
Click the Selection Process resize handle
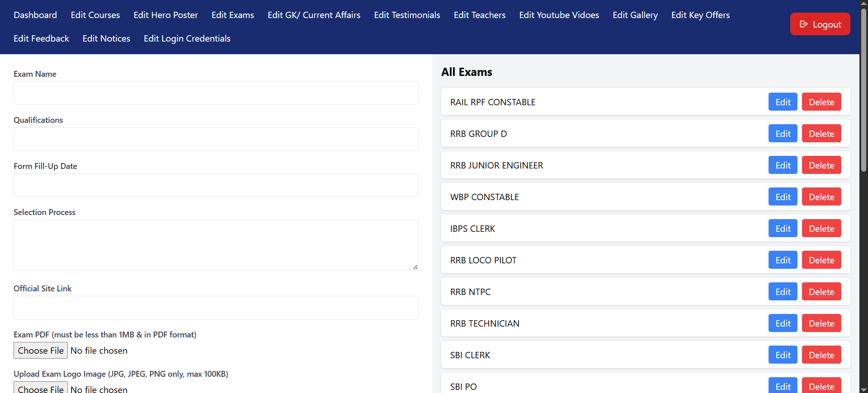click(x=415, y=267)
